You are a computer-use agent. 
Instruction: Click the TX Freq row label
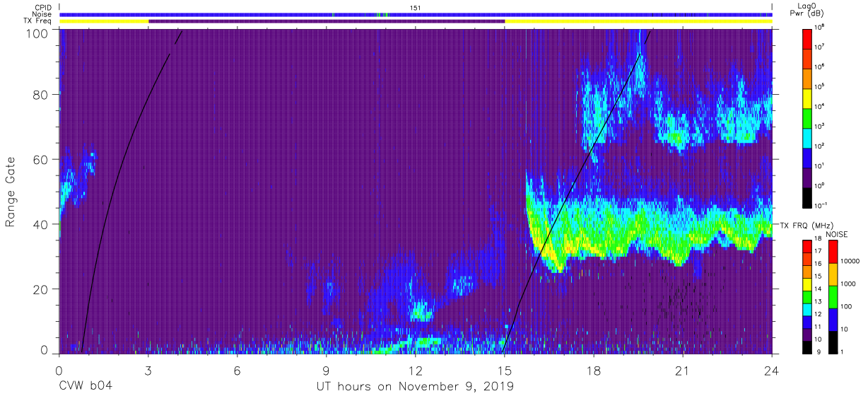coord(36,21)
